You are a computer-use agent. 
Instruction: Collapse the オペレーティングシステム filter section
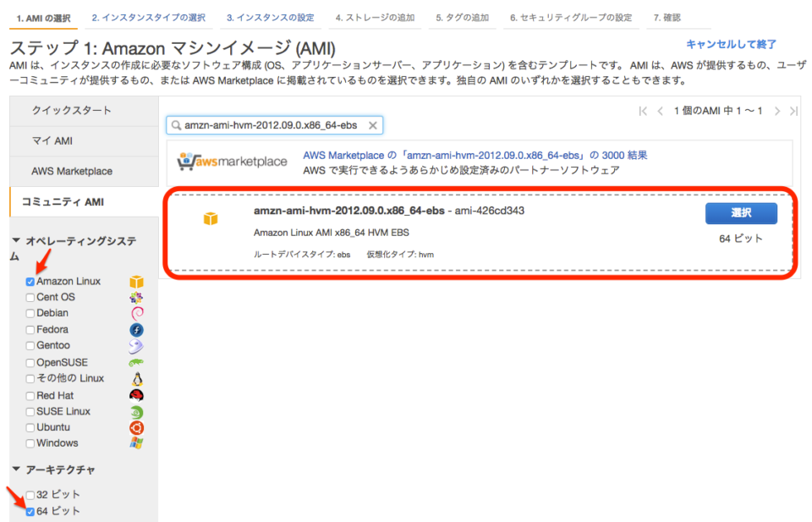(x=16, y=240)
